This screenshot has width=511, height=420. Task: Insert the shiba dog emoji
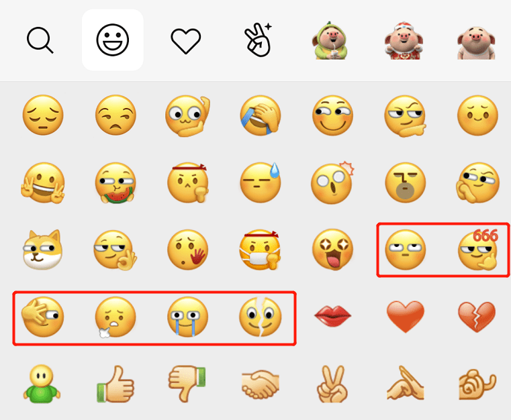[42, 250]
